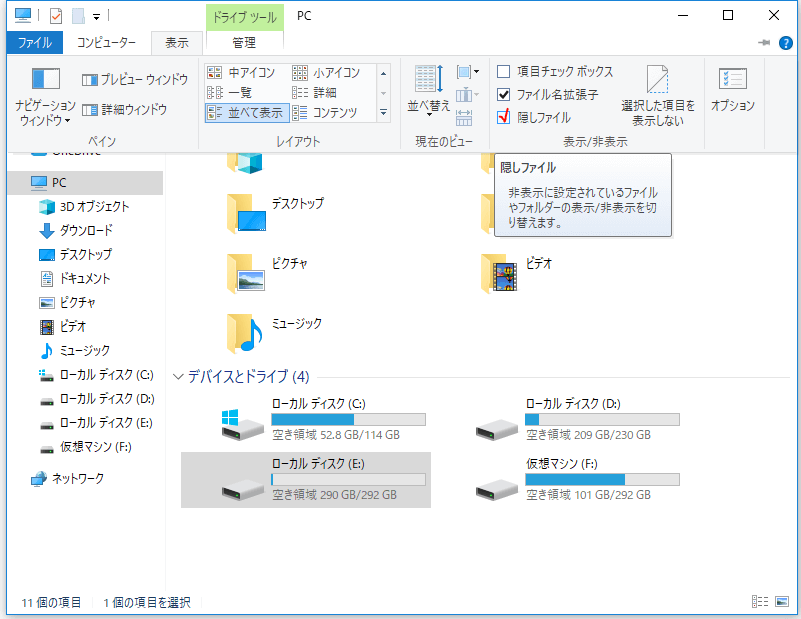Toggle the Preview pane (プレビュー ウィンドウ)
The width and height of the screenshot is (801, 619).
[135, 80]
